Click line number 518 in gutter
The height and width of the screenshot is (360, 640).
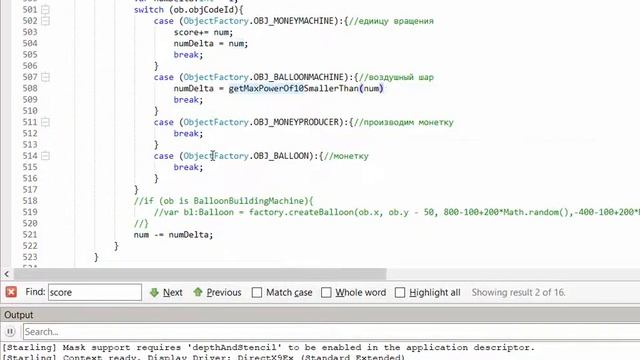point(30,201)
